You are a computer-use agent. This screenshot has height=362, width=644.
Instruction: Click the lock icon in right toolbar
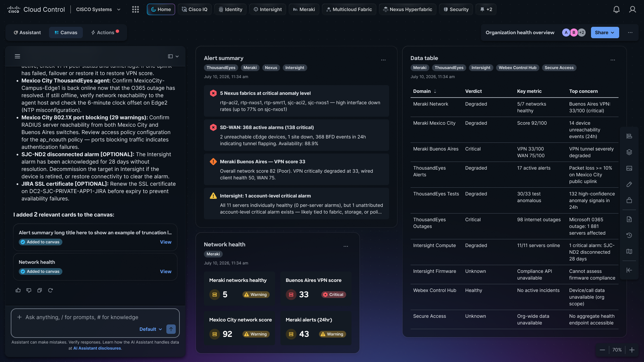tap(629, 200)
